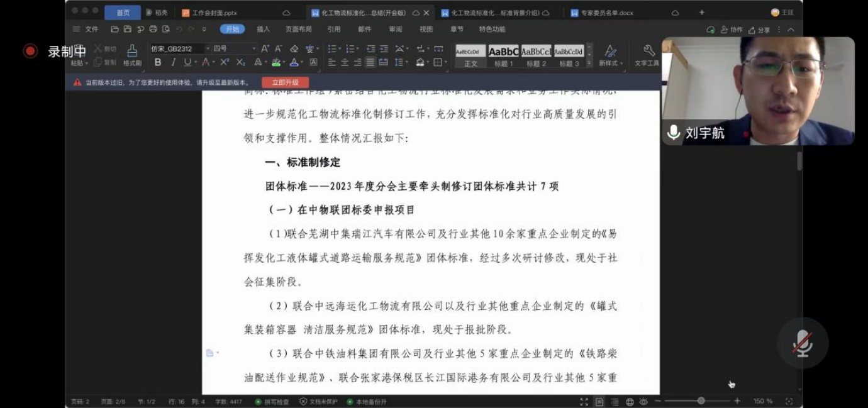Click the clear formatting eraser icon
Screen dimensions: 868x408
[294, 48]
